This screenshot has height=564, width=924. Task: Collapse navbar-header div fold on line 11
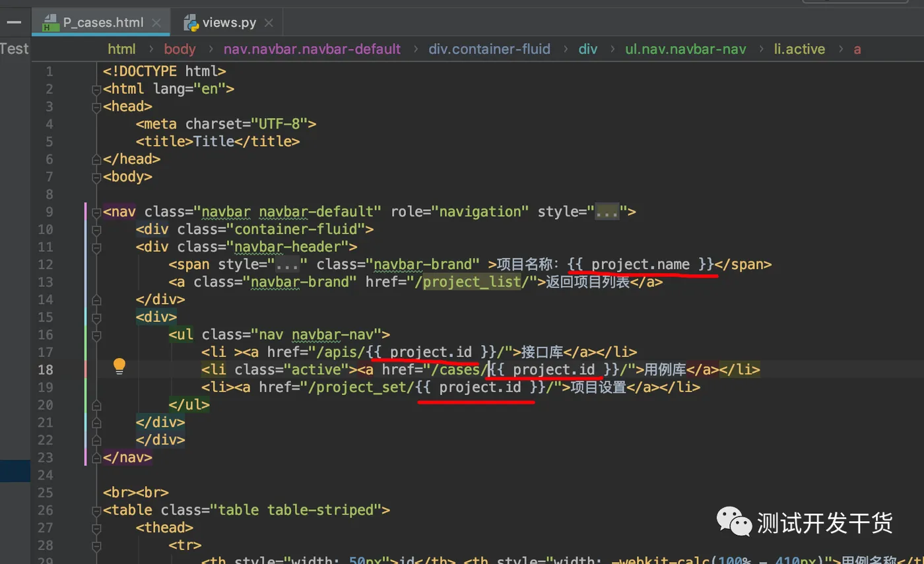click(96, 247)
